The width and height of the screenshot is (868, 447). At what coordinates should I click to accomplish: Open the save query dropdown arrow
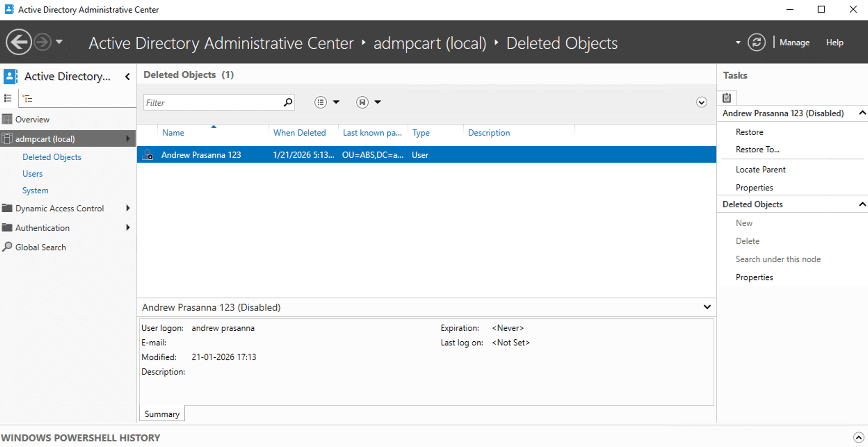[x=378, y=102]
